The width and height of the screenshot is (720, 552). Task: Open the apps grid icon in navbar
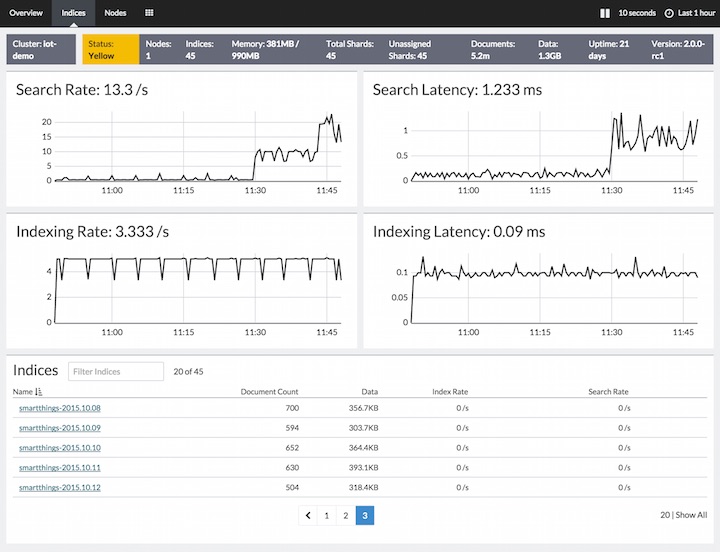click(x=149, y=13)
